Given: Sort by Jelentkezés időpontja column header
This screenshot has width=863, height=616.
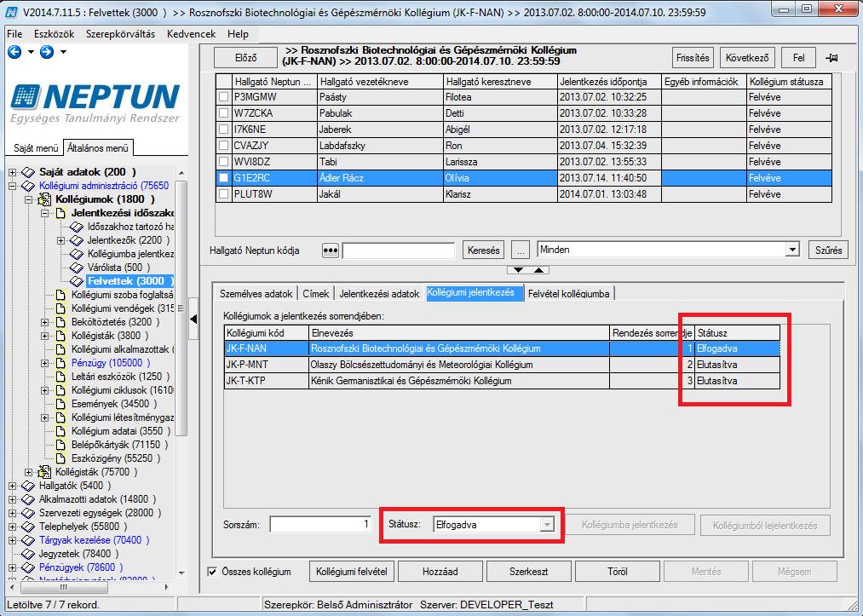Looking at the screenshot, I should (x=609, y=82).
